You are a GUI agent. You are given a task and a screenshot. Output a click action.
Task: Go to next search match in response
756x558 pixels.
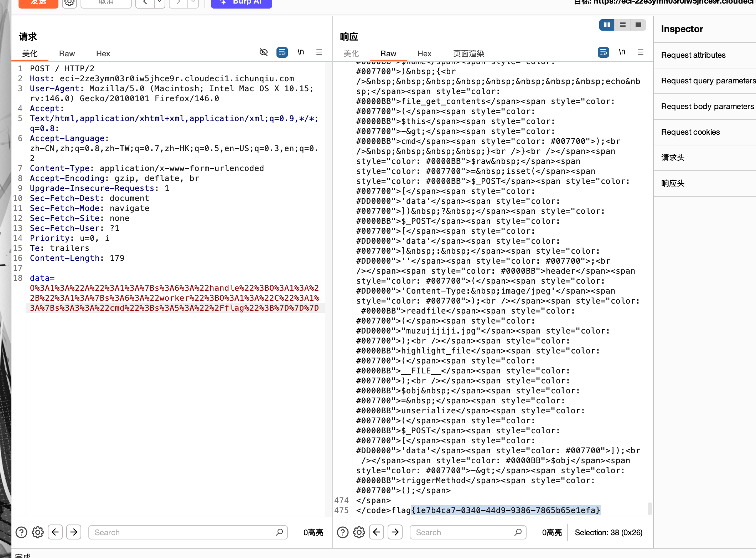tap(395, 532)
